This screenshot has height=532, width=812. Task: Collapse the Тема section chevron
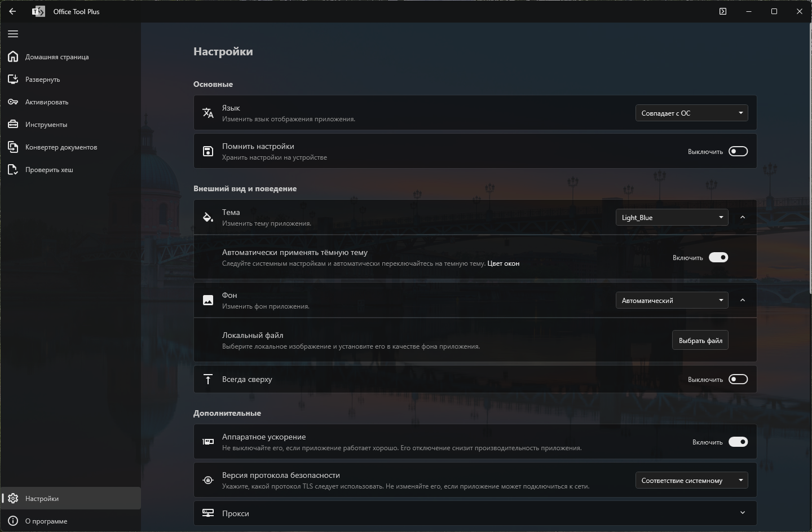[743, 217]
